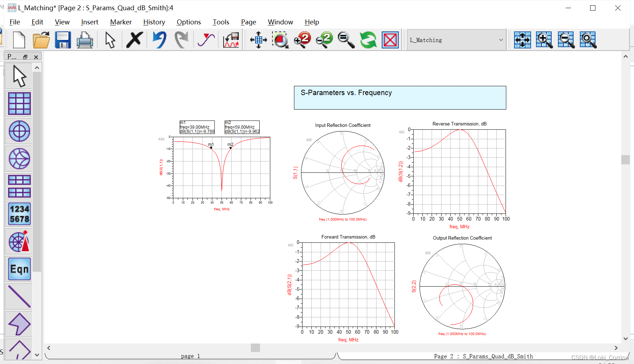634x364 pixels.
Task: Click the horizontal scroll left arrow
Action: (x=49, y=348)
